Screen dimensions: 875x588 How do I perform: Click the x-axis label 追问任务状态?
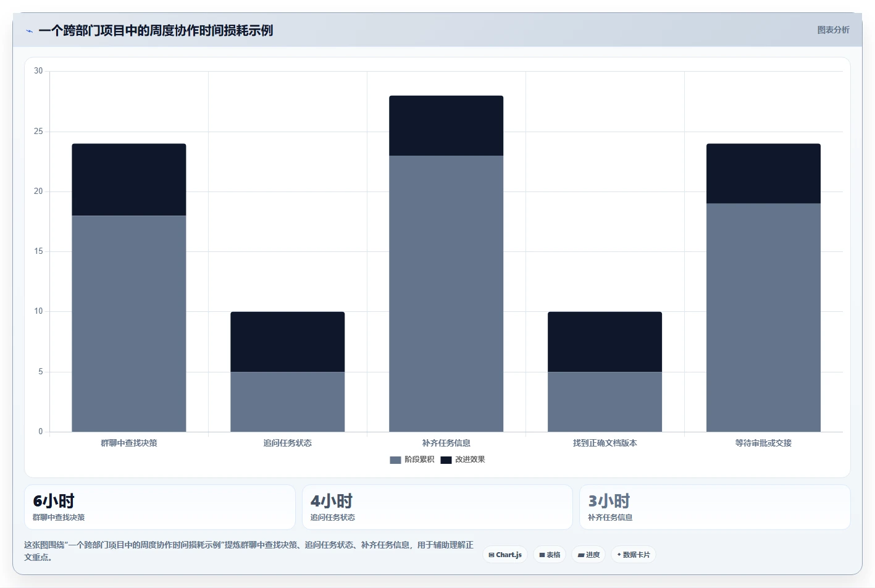[x=288, y=443]
